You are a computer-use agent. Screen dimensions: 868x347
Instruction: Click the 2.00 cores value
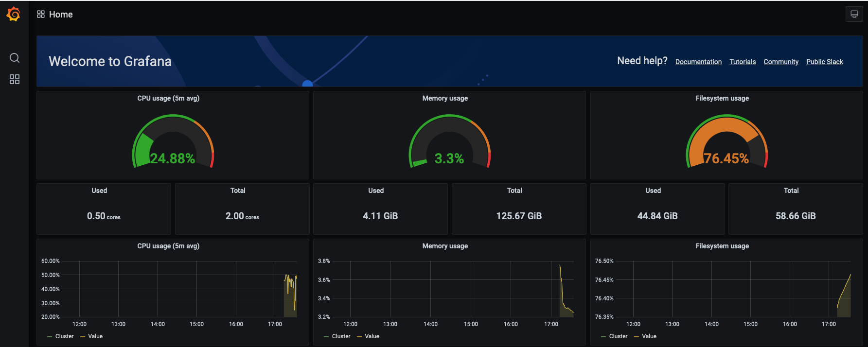tap(242, 216)
